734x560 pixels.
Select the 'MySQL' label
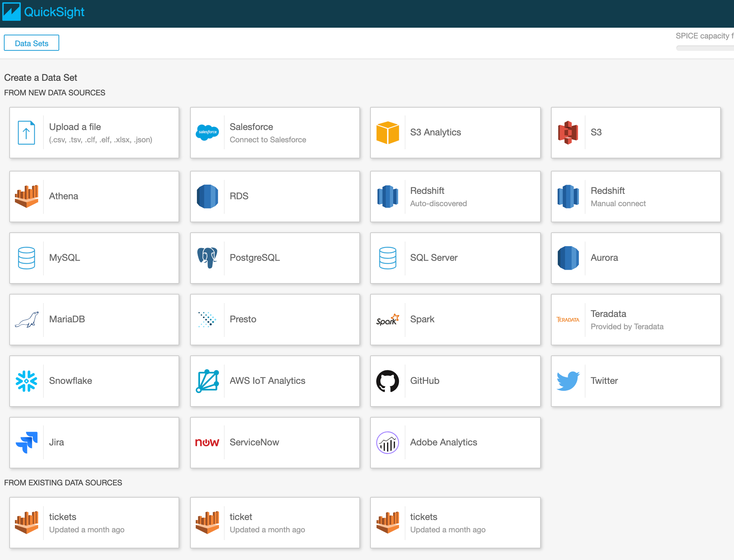[65, 258]
